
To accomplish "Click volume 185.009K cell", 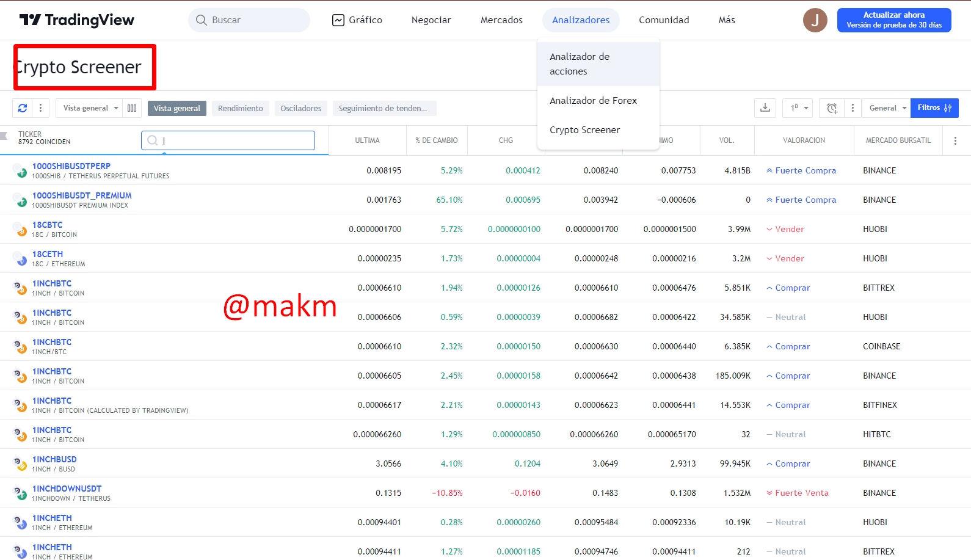I will [733, 376].
